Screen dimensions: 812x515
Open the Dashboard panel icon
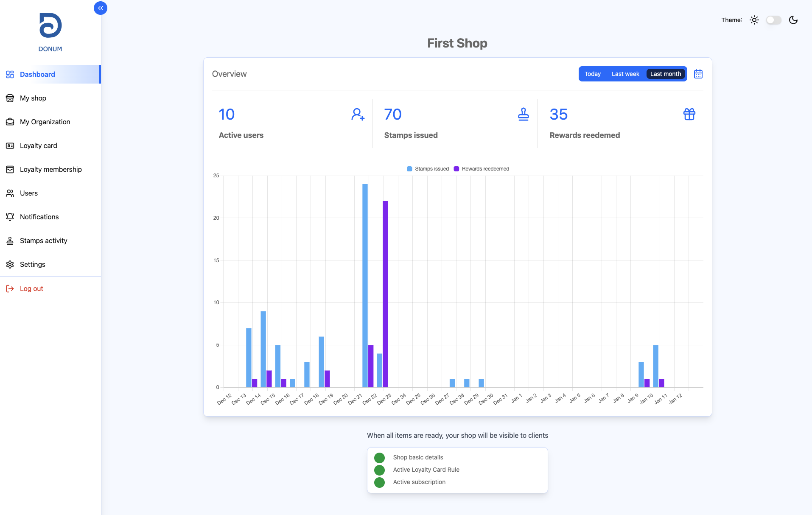click(x=10, y=74)
